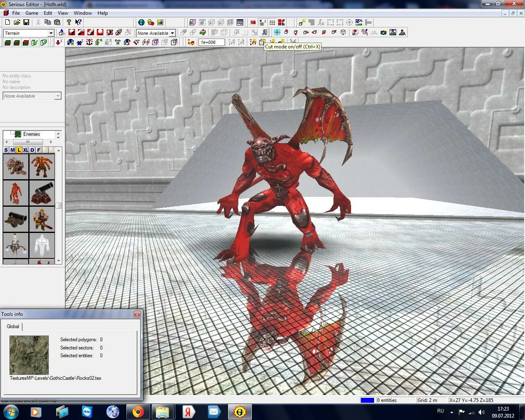Image resolution: width=525 pixels, height=420 pixels.
Task: Click the Paste clipboard icon
Action: pyautogui.click(x=57, y=22)
